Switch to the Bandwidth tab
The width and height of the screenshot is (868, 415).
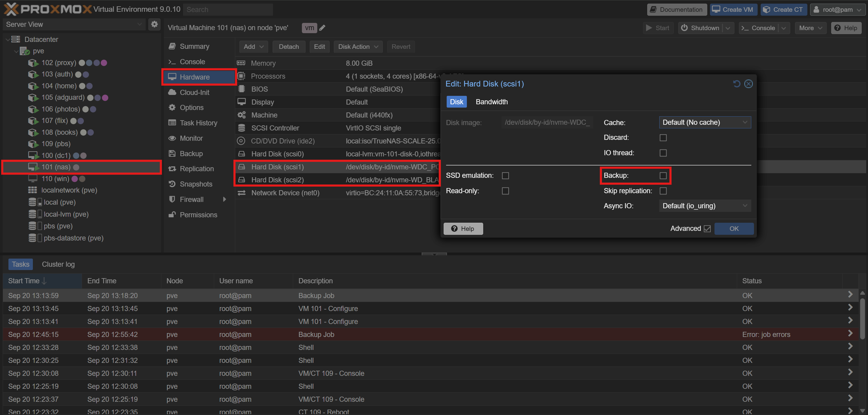491,102
